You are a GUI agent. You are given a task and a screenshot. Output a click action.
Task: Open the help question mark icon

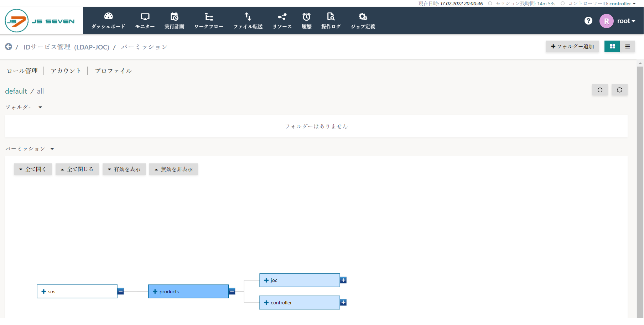point(588,21)
